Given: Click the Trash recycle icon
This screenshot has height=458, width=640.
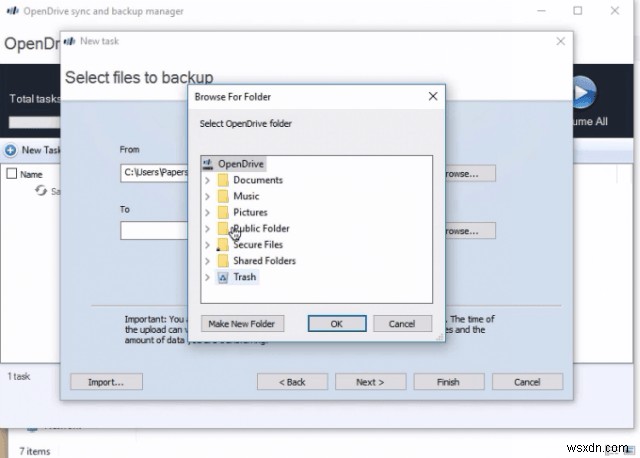Looking at the screenshot, I should [x=223, y=278].
